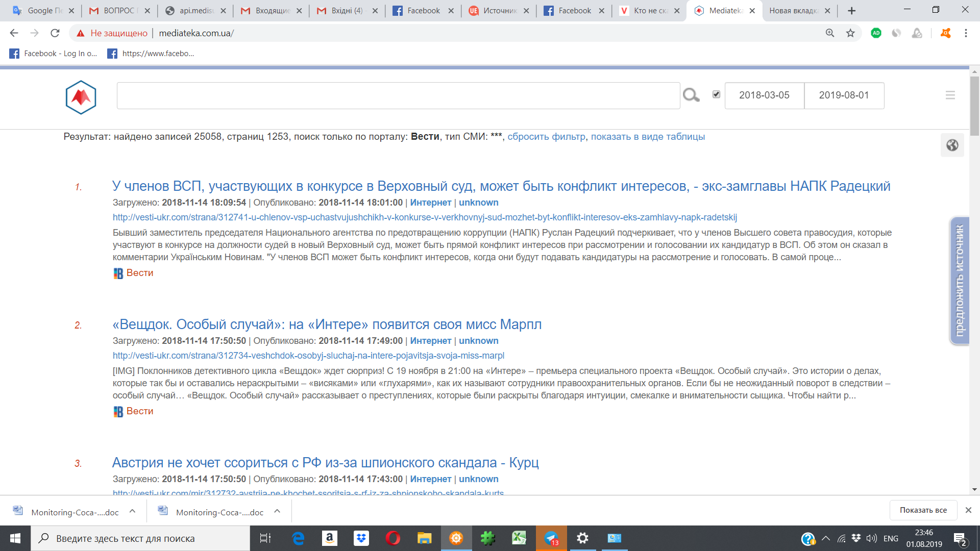Show hidden system tray icons chevron
Viewport: 980px width, 551px height.
[825, 538]
